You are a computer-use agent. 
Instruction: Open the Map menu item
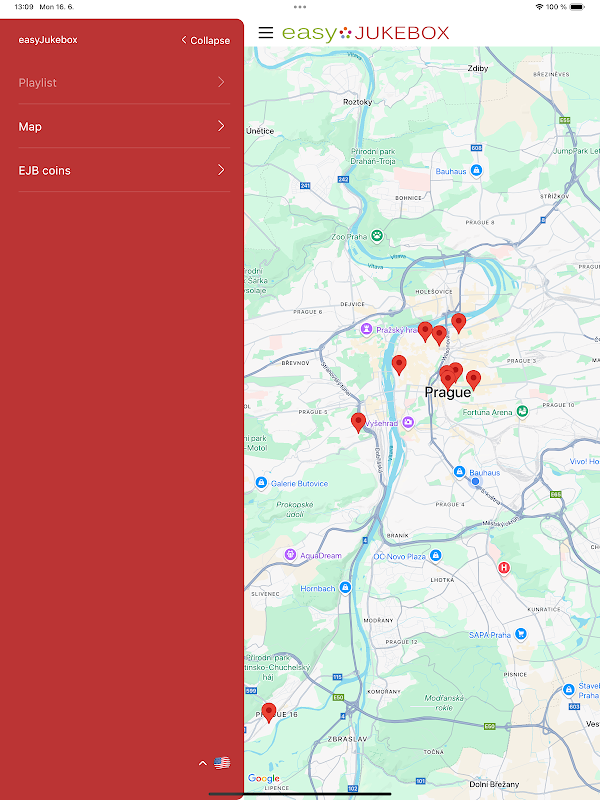click(124, 126)
